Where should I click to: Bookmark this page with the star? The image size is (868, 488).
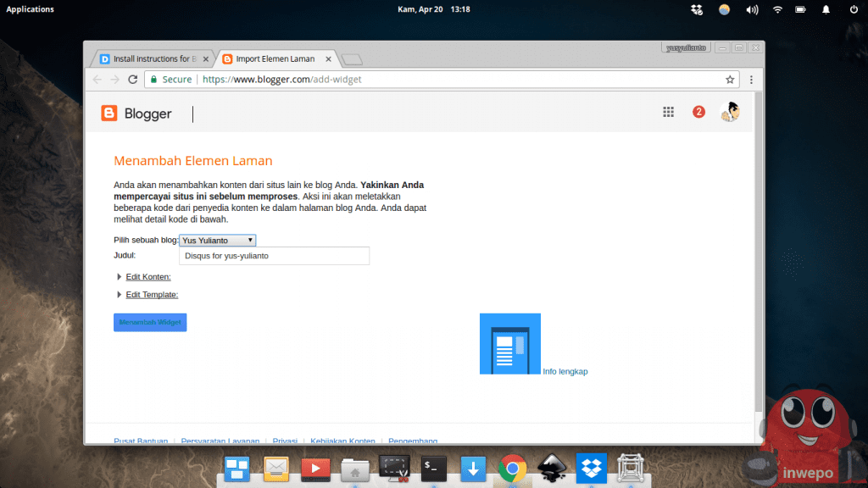(x=730, y=80)
